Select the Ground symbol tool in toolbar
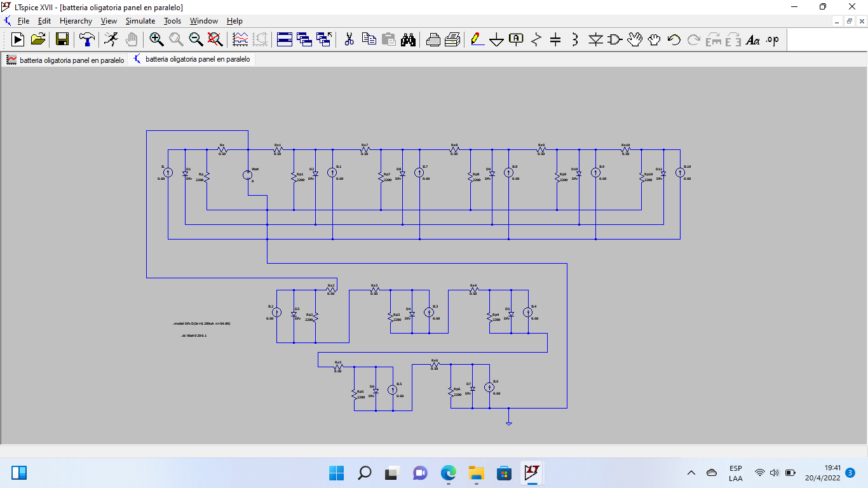 [x=497, y=39]
